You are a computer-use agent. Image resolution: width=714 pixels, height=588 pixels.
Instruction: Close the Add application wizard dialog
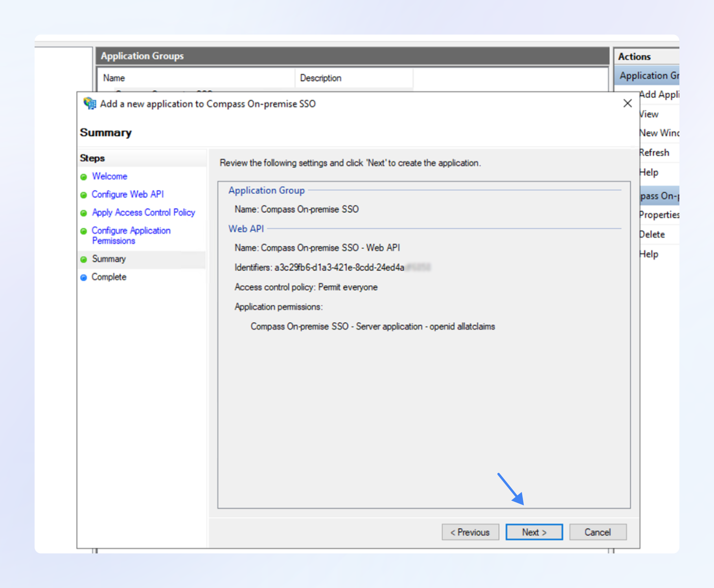(628, 103)
